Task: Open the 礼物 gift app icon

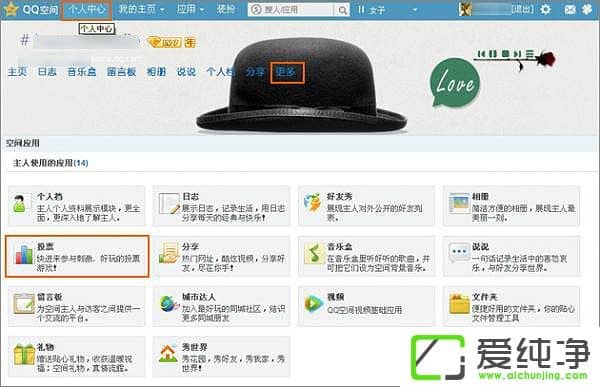Action: tap(24, 354)
